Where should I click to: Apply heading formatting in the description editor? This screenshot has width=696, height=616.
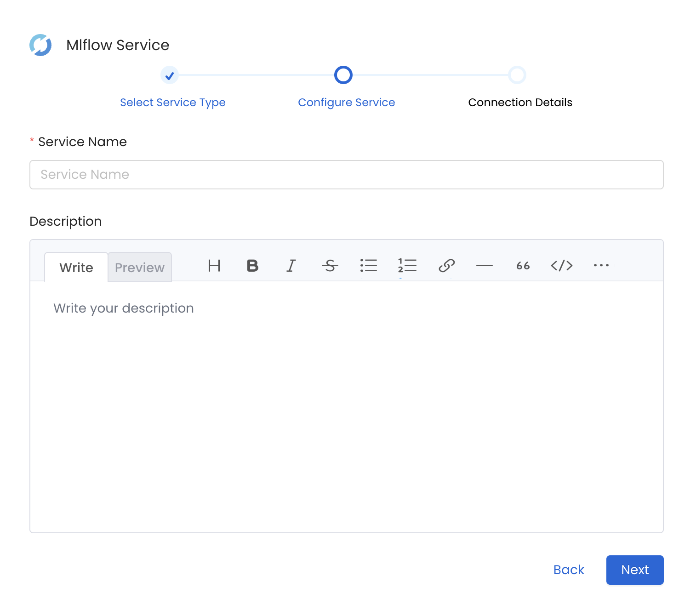click(214, 266)
